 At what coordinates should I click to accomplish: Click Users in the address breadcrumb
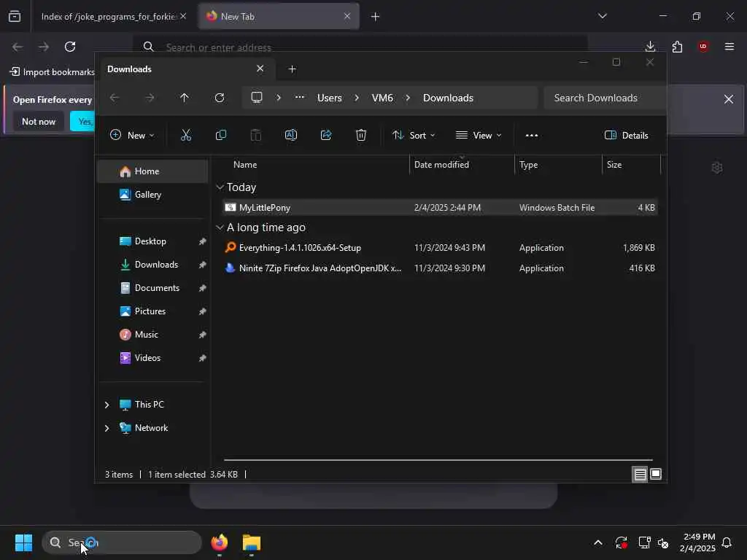coord(329,98)
